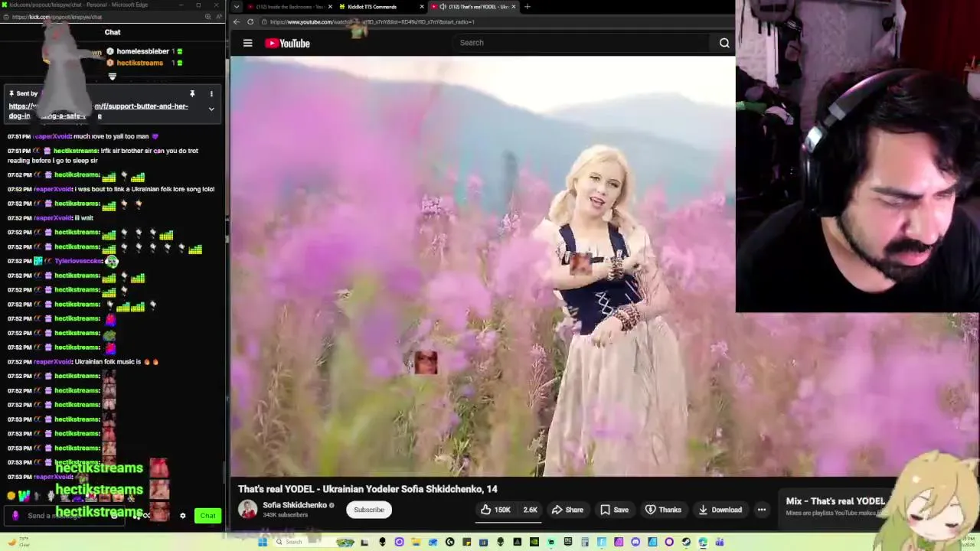Click the dislike button showing 2.6K
Screen dimensions: 980x551
530,510
